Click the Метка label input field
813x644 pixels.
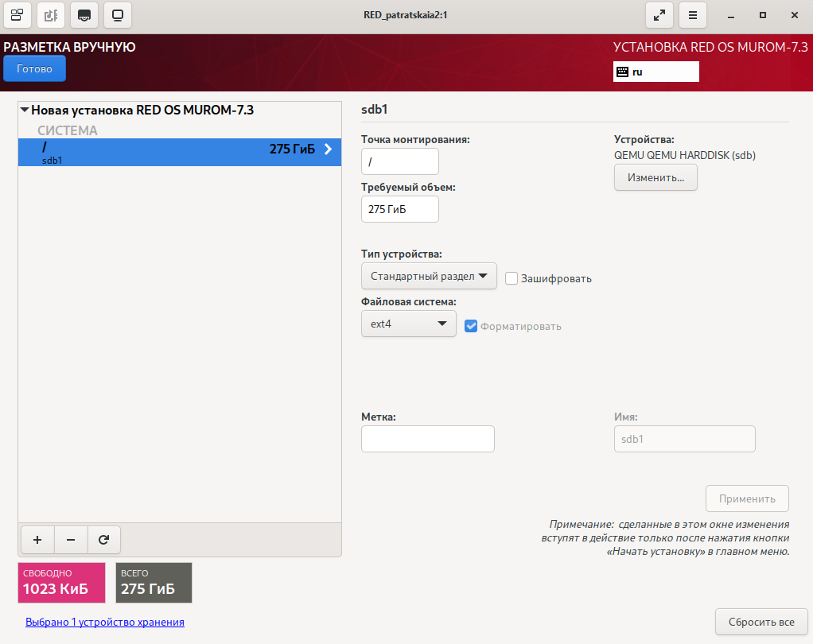tap(428, 439)
